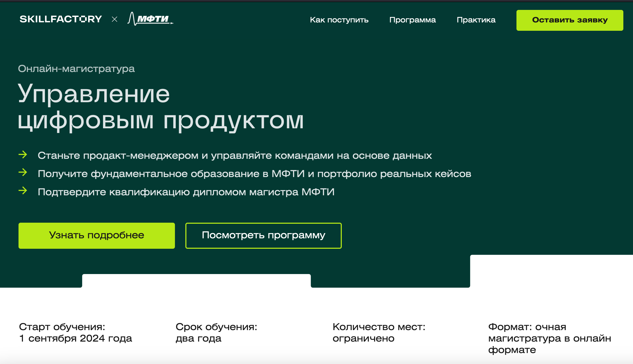The height and width of the screenshot is (364, 633).
Task: Click the × symbol between the logos
Action: click(114, 19)
